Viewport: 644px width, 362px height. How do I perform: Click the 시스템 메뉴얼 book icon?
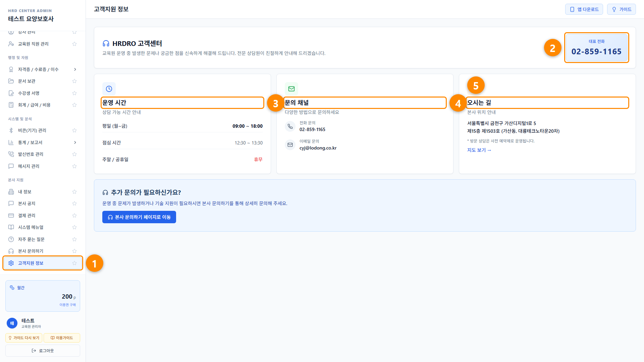pyautogui.click(x=11, y=227)
